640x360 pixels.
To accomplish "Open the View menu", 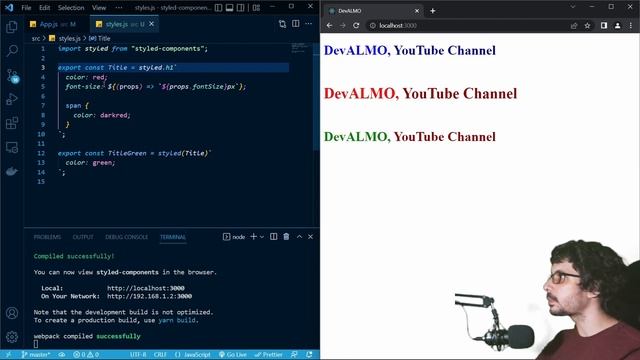I will (x=99, y=7).
